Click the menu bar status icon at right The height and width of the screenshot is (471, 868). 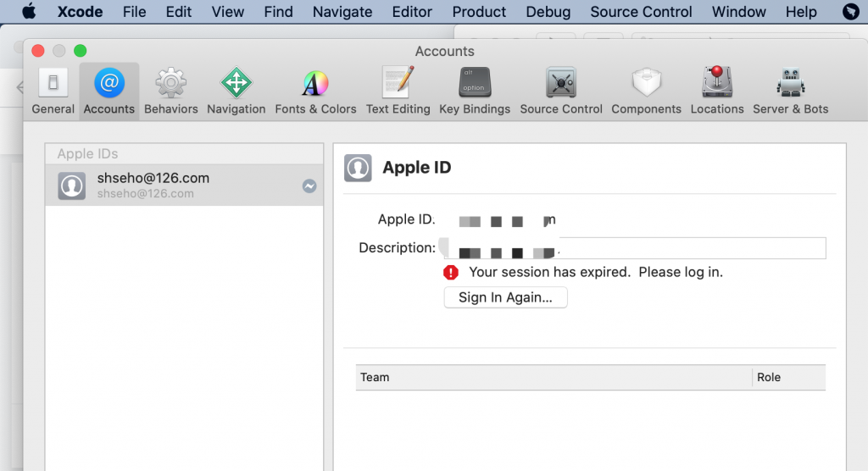pos(851,11)
